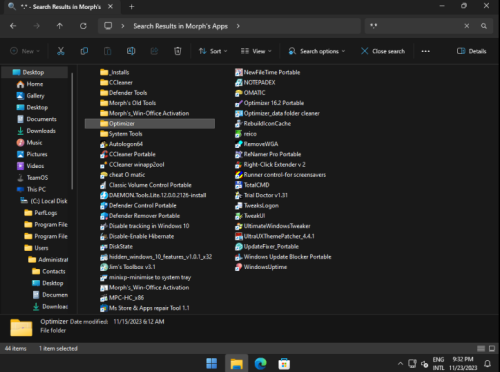Open Documents in navigation pane
The image size is (500, 372).
click(x=37, y=119)
